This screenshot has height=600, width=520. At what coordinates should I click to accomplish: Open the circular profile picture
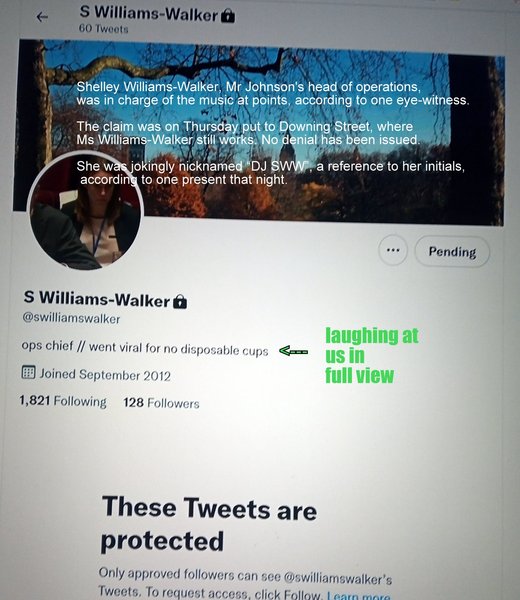coord(85,210)
